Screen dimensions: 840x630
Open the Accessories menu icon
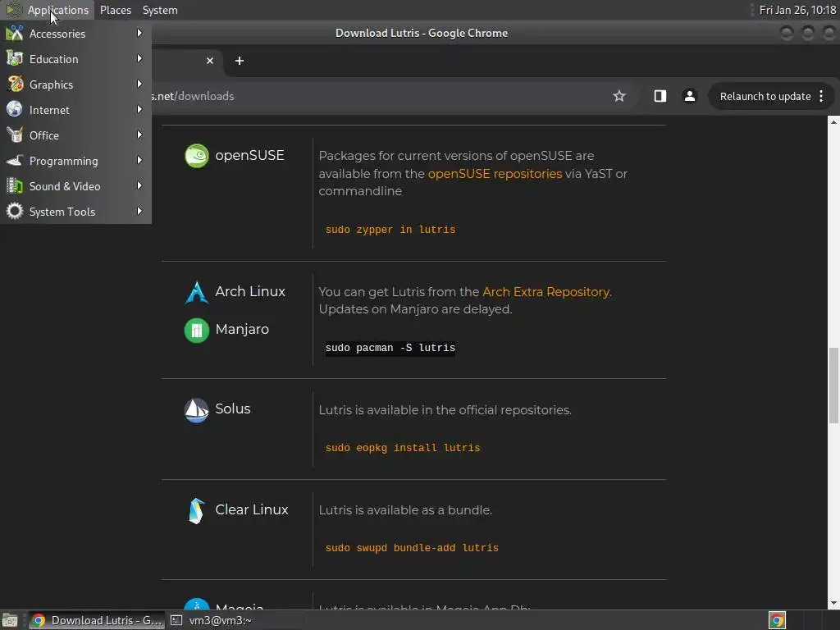click(x=15, y=33)
